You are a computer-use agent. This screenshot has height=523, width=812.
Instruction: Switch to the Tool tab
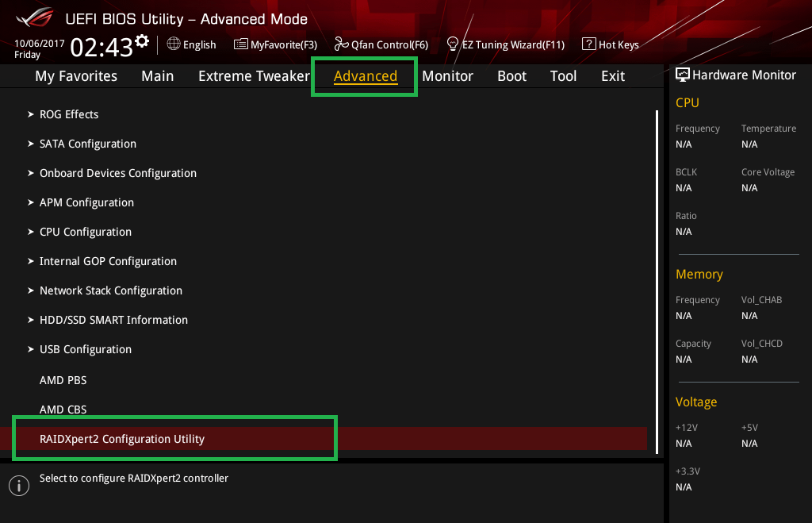563,76
